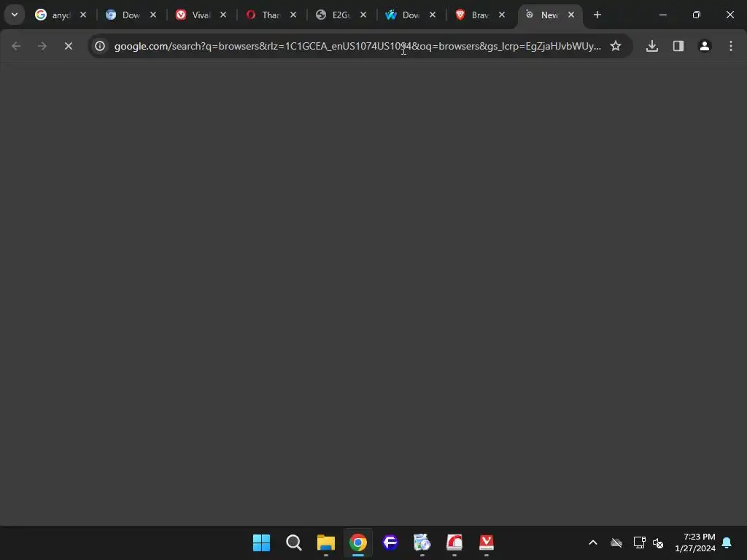Click the muted volume tray icon
This screenshot has height=560, width=747.
pyautogui.click(x=659, y=542)
